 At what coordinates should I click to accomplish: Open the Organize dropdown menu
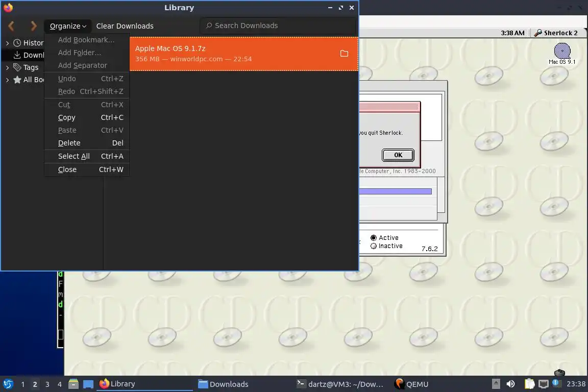tap(68, 26)
